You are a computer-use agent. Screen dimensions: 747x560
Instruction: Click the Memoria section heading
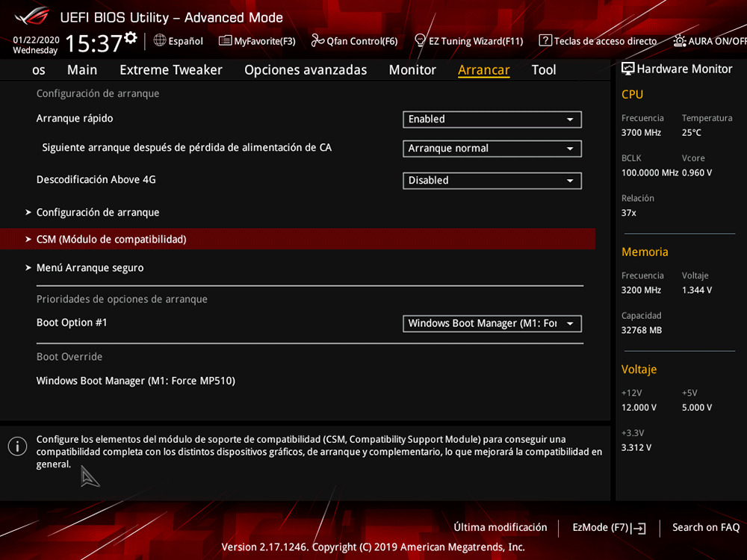tap(645, 252)
